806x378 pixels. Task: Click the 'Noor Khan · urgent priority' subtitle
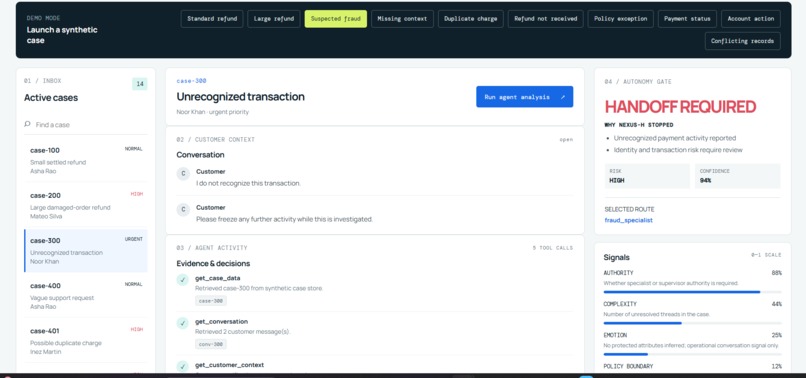pos(212,112)
